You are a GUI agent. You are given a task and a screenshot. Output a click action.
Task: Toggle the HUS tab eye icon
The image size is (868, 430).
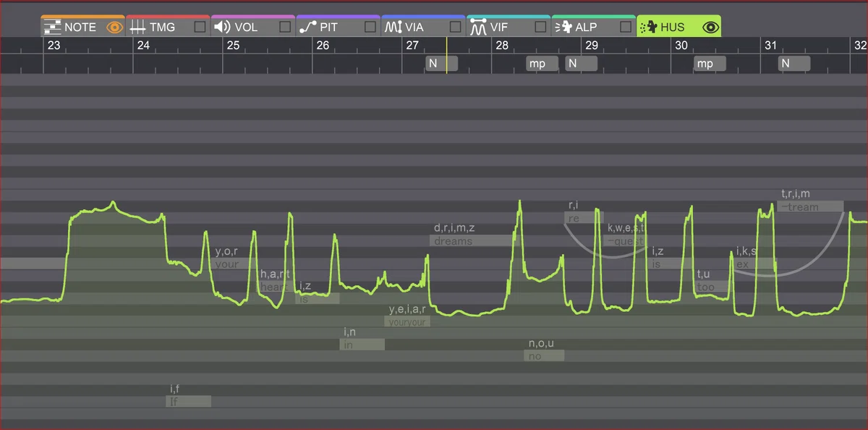711,28
